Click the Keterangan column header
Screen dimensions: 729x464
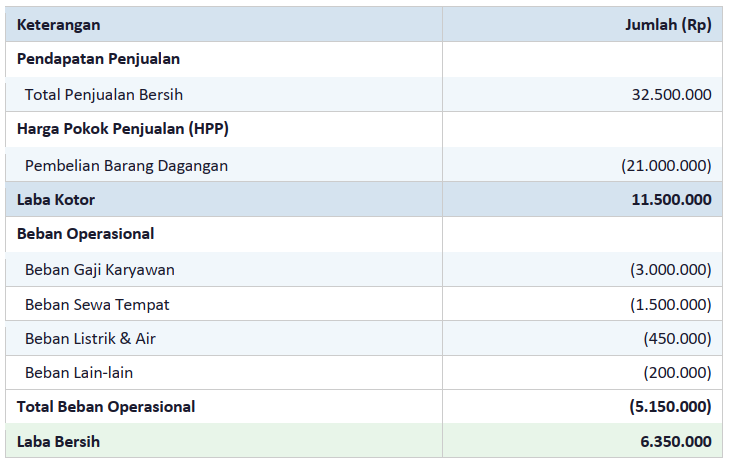[59, 25]
